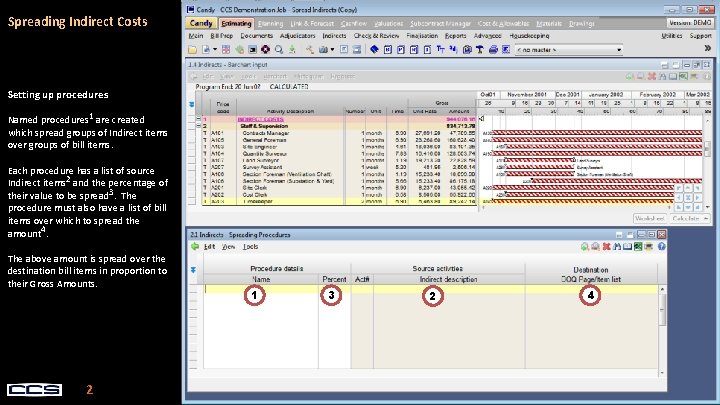The image size is (720, 405).
Task: Open the Indirects menu
Action: (334, 36)
